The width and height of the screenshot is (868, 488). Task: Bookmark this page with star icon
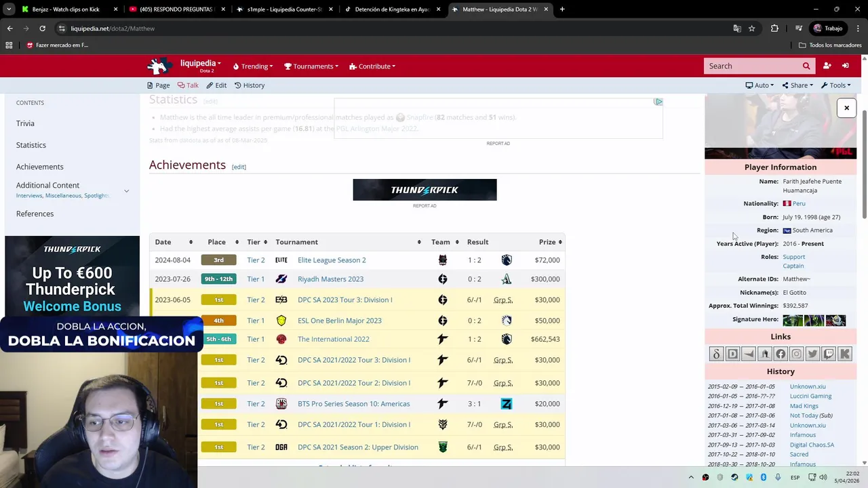(751, 28)
